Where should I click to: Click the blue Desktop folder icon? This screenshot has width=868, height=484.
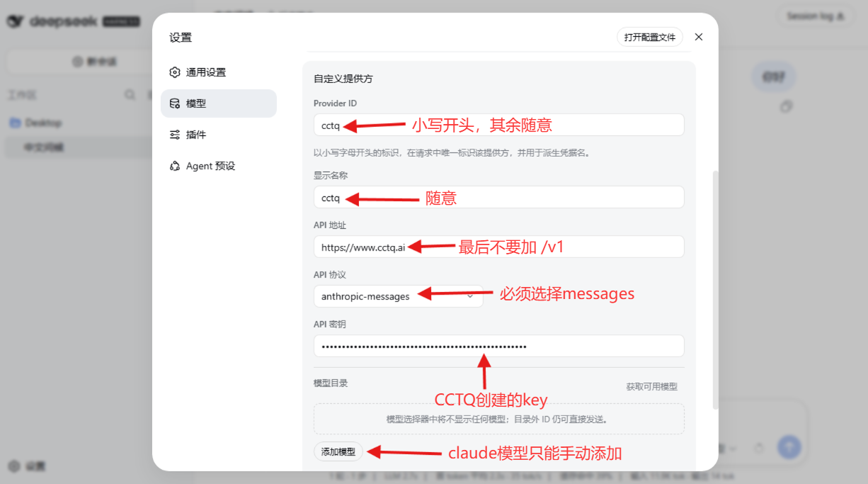pos(15,123)
